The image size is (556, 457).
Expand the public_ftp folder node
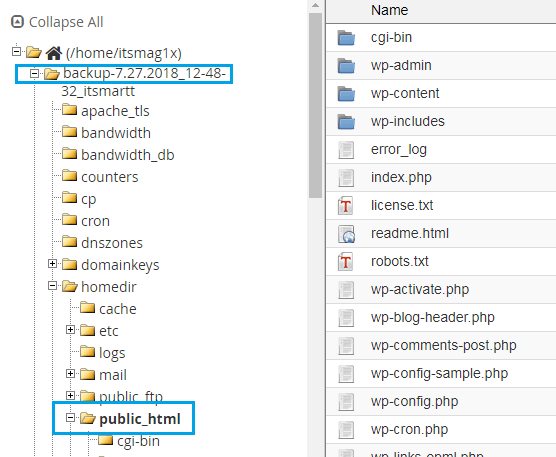click(71, 396)
